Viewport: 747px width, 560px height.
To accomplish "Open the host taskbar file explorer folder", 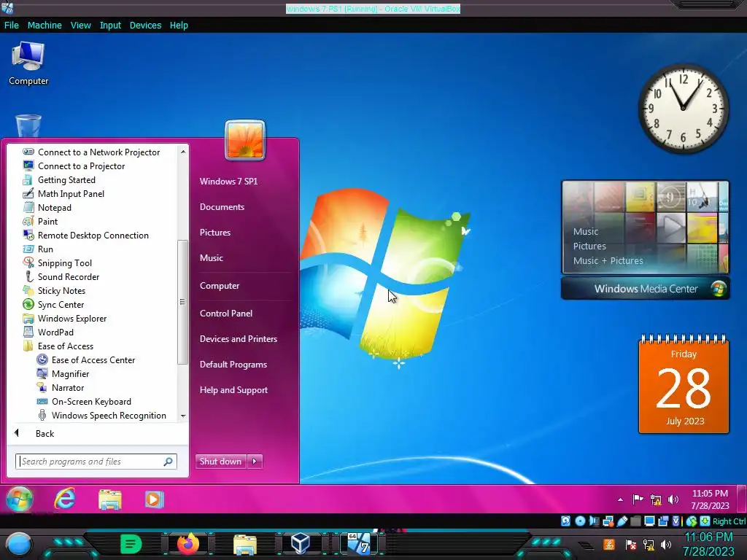I will coord(244,544).
